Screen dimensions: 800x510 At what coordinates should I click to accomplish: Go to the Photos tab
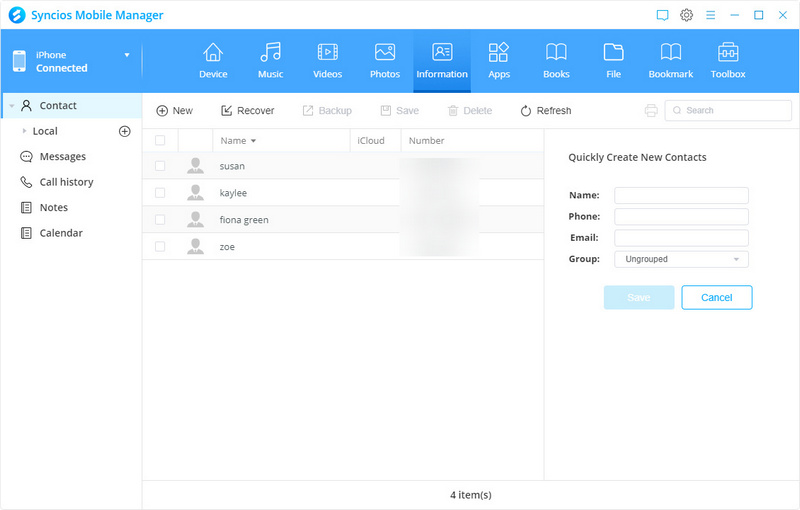[x=385, y=61]
